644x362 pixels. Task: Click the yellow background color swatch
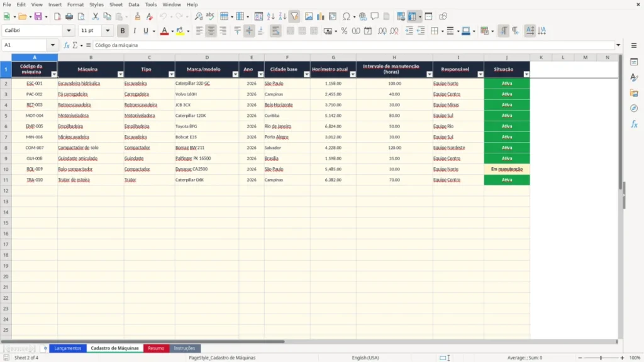tap(180, 31)
